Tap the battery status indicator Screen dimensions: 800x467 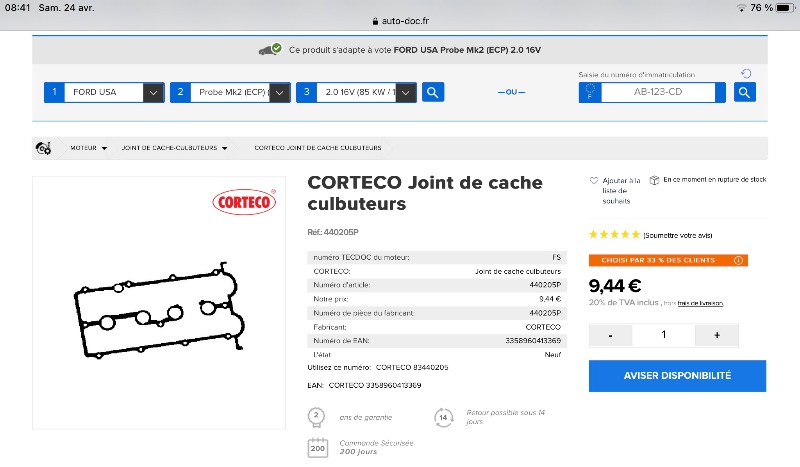tap(785, 8)
